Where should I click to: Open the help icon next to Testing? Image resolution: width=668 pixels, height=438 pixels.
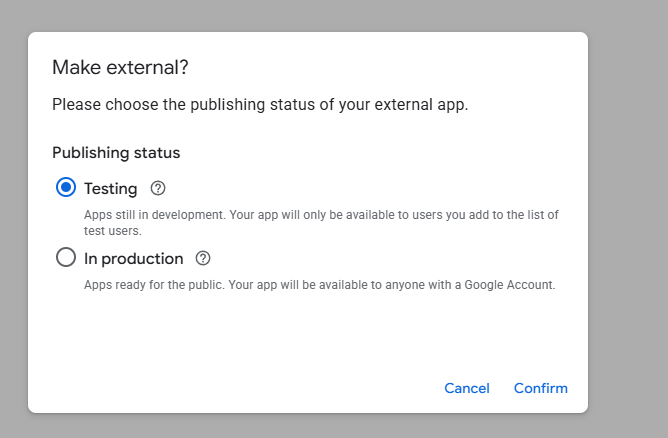(158, 188)
